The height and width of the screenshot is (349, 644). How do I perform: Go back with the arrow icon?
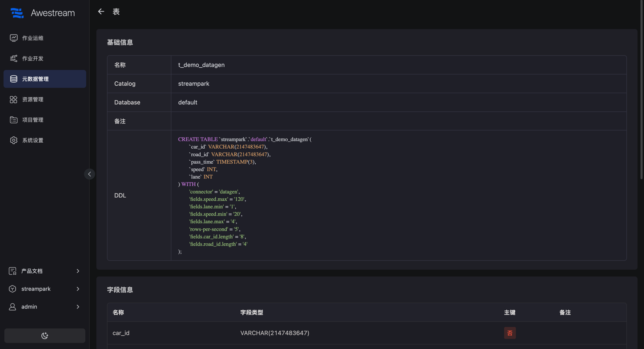101,12
